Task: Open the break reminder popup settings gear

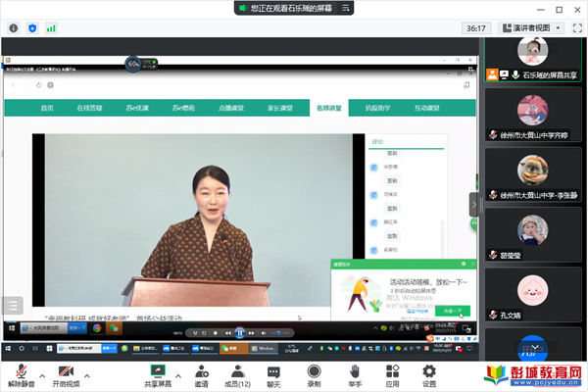Action: (464, 264)
